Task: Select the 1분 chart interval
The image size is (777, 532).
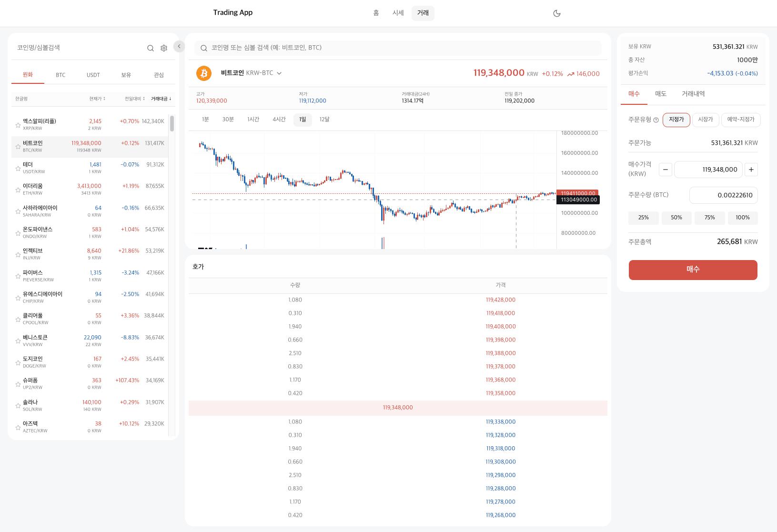Action: pyautogui.click(x=205, y=120)
